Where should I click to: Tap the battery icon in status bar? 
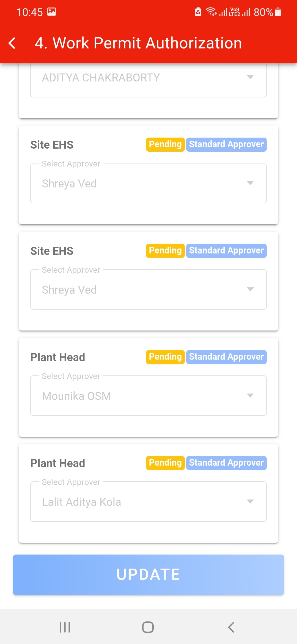(x=278, y=12)
